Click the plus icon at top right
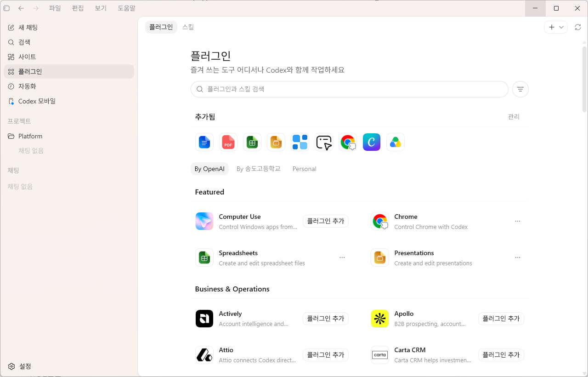The height and width of the screenshot is (377, 588). coord(552,27)
